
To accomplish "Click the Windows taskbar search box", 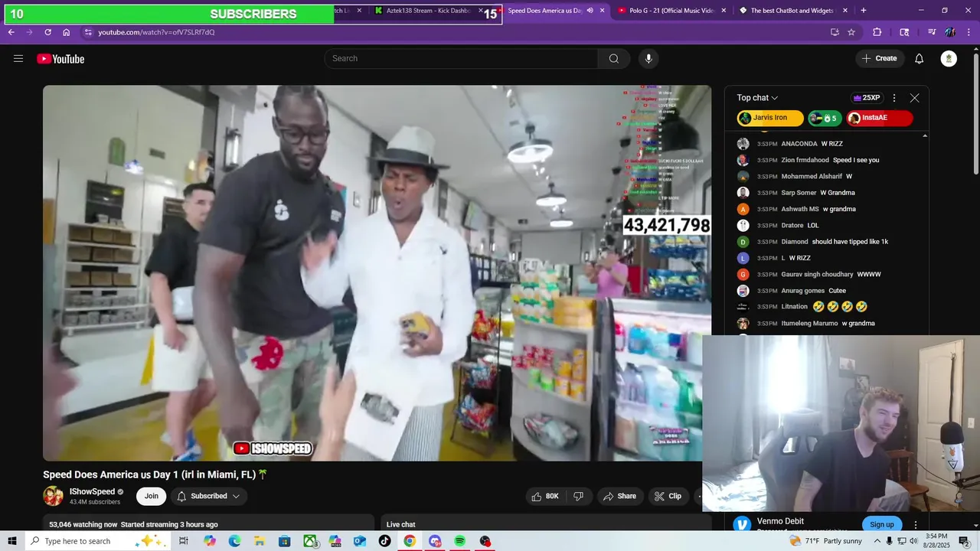I will click(98, 541).
